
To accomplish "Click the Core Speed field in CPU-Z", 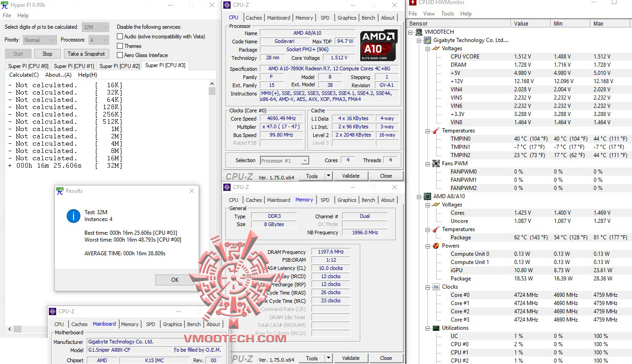I will click(281, 119).
